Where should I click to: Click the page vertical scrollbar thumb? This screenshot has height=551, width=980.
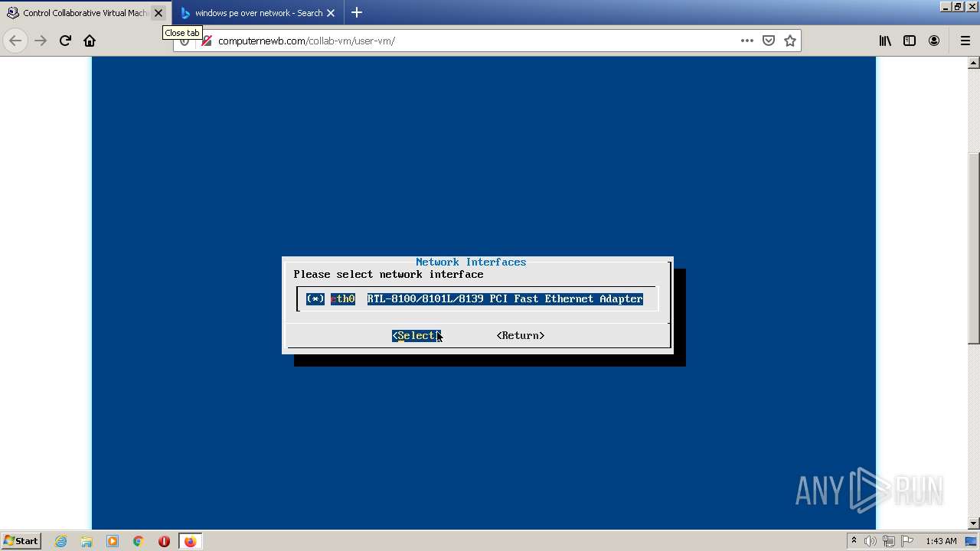coord(974,247)
